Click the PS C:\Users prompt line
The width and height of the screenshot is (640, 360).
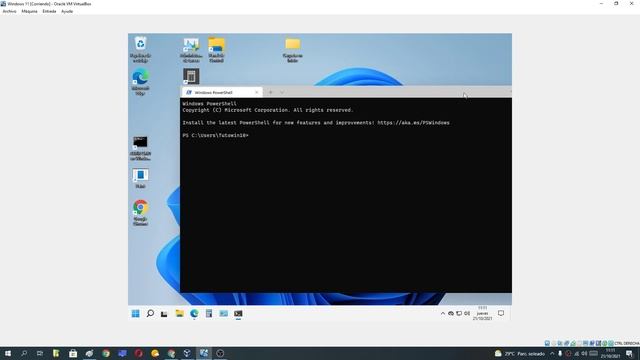point(215,135)
